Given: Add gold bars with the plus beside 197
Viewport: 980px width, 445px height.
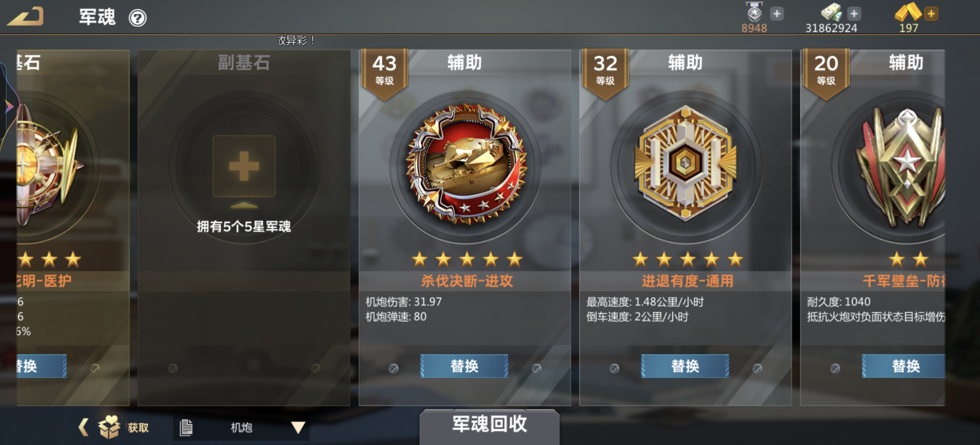Looking at the screenshot, I should (x=931, y=14).
